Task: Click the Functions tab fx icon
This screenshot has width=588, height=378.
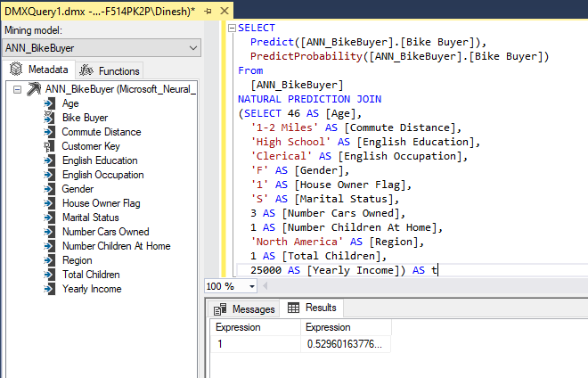Action: [x=86, y=70]
